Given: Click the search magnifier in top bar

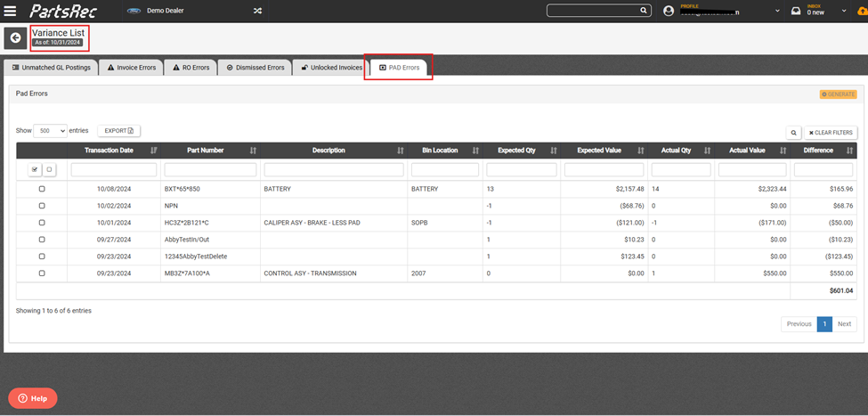Looking at the screenshot, I should (644, 11).
